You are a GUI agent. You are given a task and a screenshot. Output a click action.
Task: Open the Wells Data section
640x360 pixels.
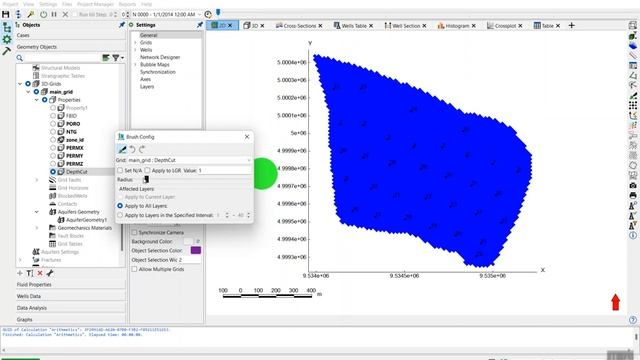tap(70, 296)
